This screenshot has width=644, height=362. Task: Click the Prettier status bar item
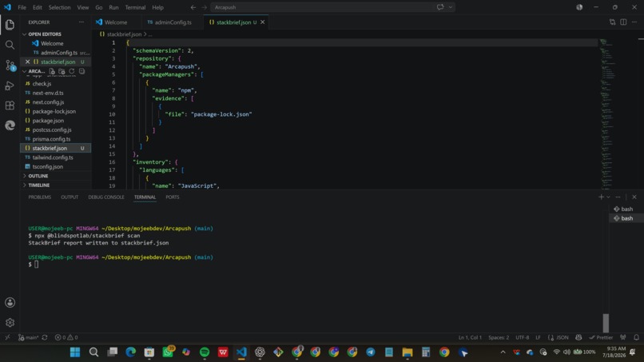click(x=601, y=337)
